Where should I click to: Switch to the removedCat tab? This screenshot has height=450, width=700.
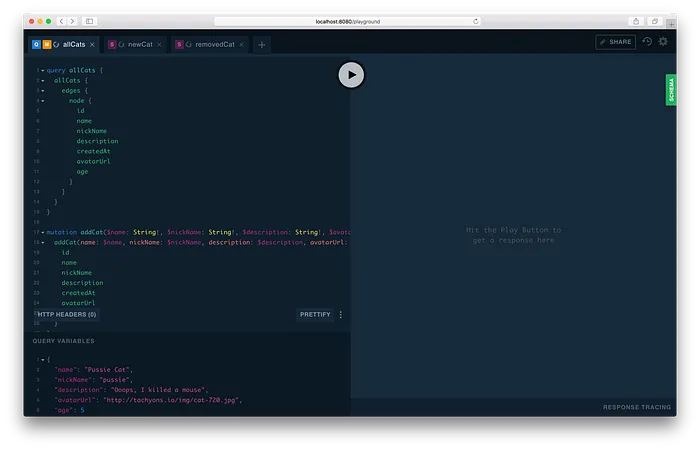click(x=210, y=45)
